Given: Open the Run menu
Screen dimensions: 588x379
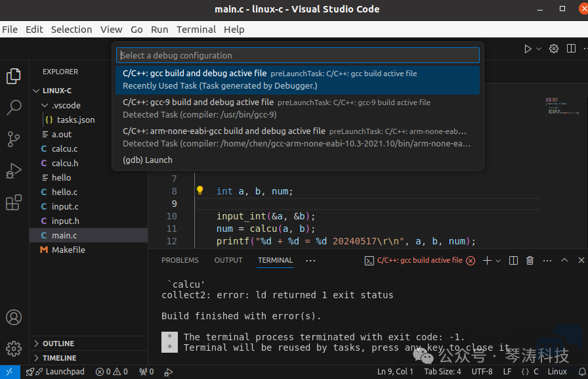Looking at the screenshot, I should click(159, 30).
